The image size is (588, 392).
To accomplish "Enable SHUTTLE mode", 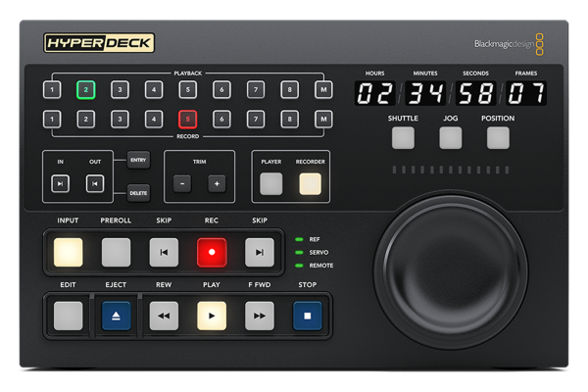I will click(x=403, y=137).
